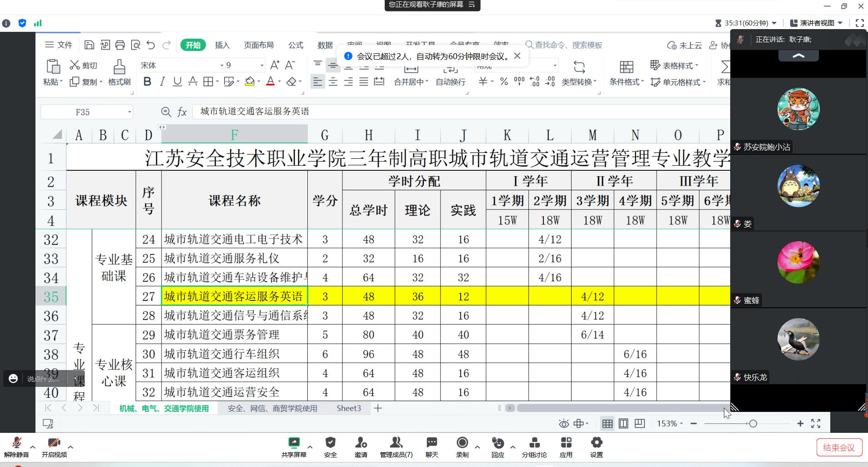Click the Italic formatting icon
This screenshot has height=467, width=868.
(162, 81)
